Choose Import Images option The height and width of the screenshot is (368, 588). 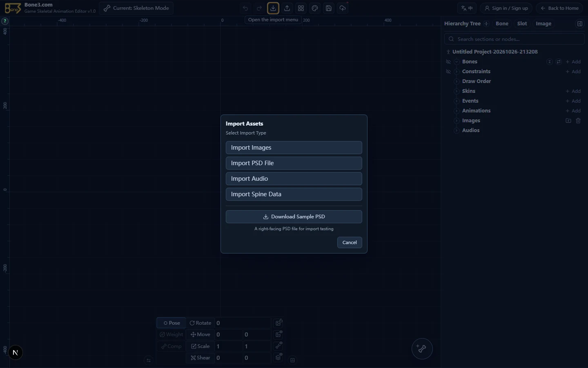[x=294, y=148]
